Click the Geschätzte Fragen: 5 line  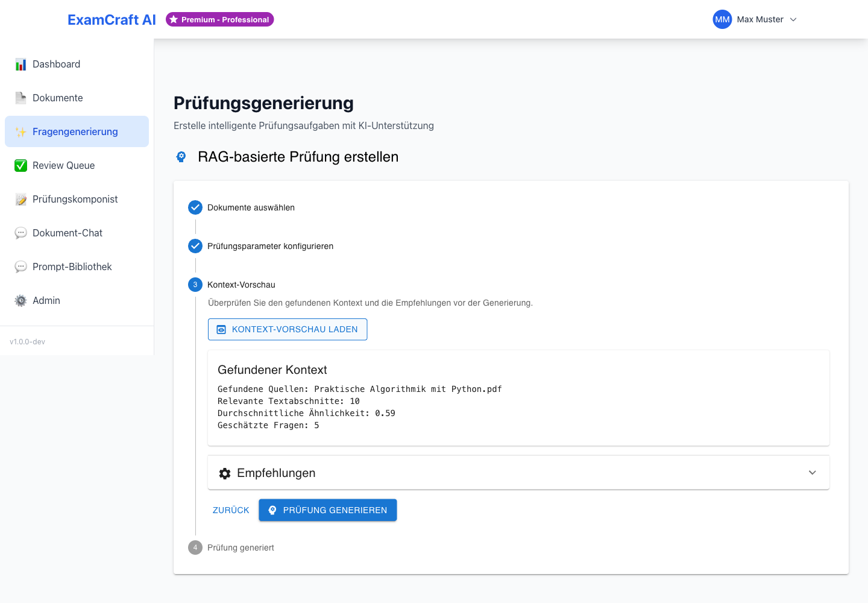click(x=268, y=425)
